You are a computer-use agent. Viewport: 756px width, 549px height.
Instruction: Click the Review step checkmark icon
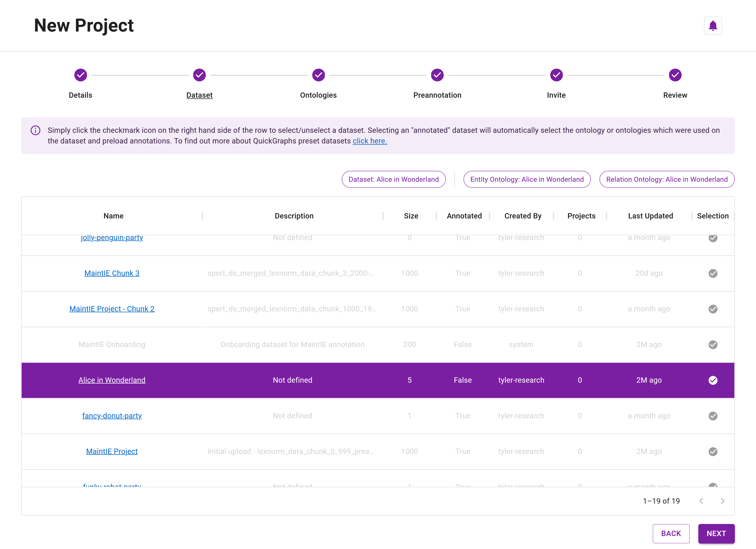(x=675, y=75)
